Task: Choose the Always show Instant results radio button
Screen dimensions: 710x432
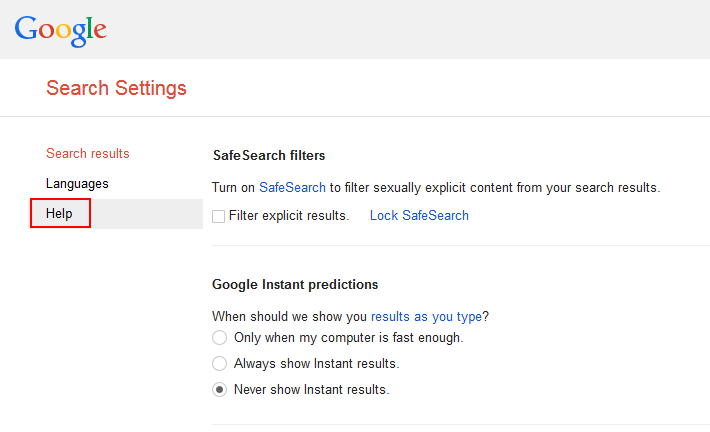Action: click(x=220, y=364)
